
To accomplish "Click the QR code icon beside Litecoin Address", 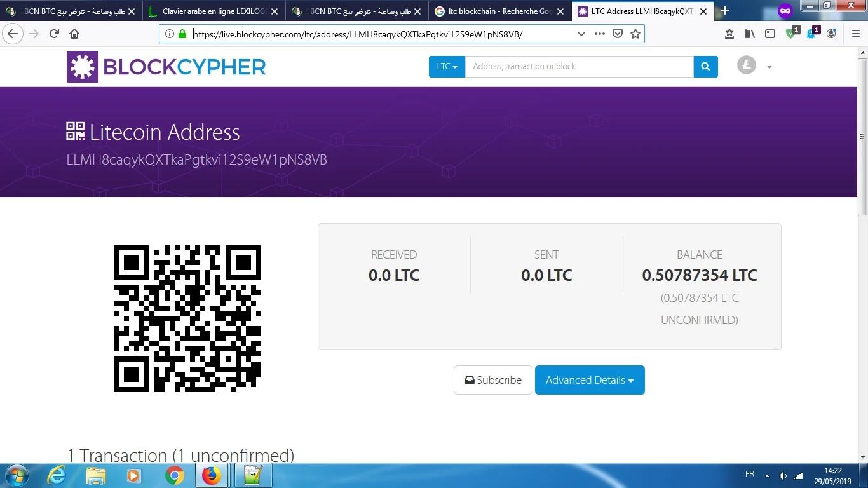I will (75, 132).
